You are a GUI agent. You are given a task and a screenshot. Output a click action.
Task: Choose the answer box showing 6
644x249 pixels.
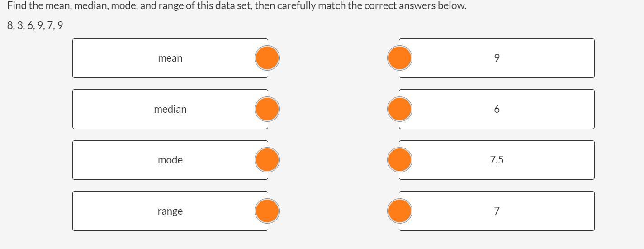tap(497, 109)
